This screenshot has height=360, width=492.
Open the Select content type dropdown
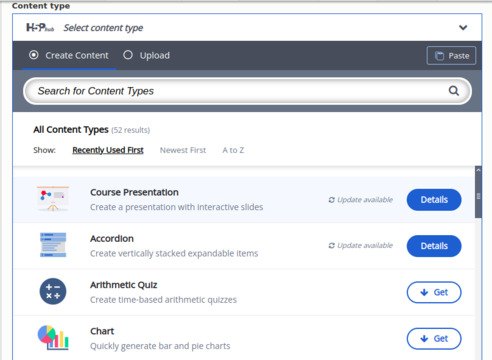click(247, 28)
